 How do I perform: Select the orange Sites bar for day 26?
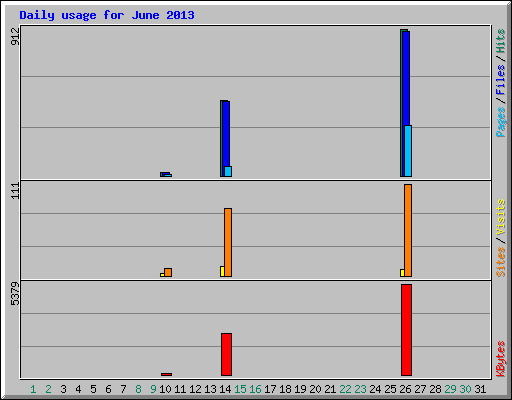click(408, 230)
